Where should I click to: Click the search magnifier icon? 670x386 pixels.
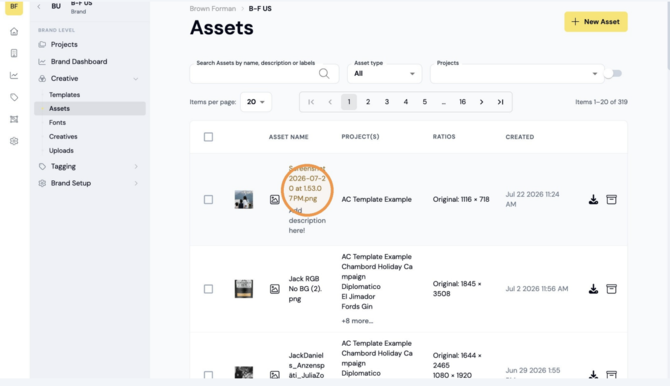(324, 74)
